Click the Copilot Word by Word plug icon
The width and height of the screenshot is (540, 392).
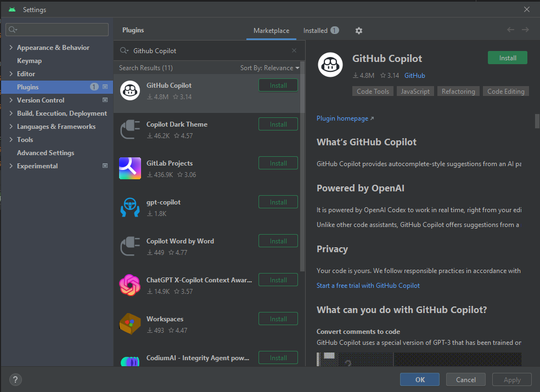tap(130, 246)
